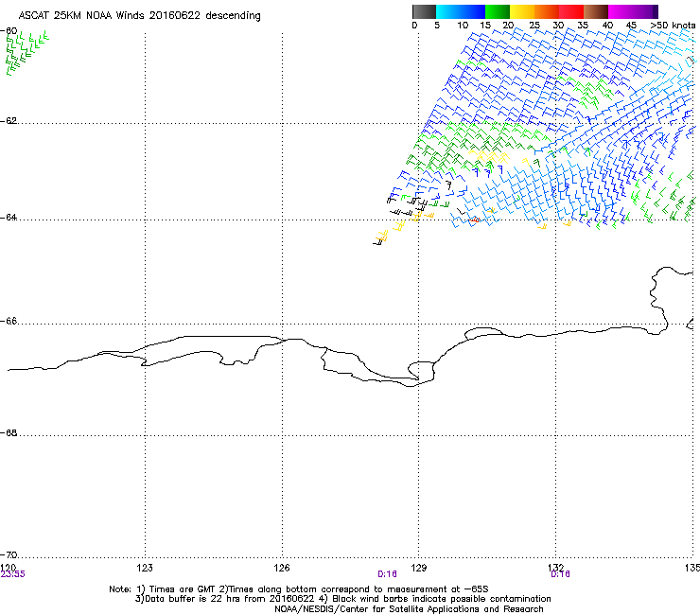This screenshot has width=700, height=615.
Task: Click the longitude label '123'
Action: 145,568
